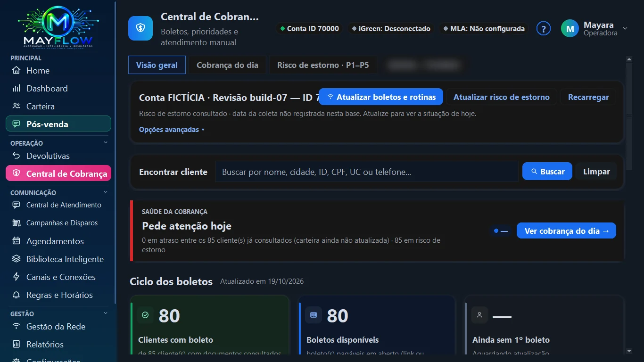Open Dashboard from the sidebar
Screen dimensions: 644x362
pos(58,89)
